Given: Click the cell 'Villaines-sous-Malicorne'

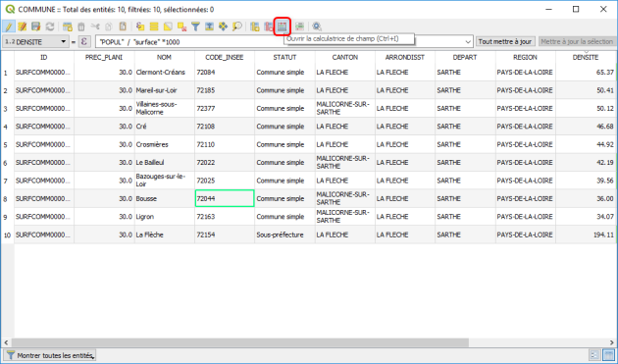Looking at the screenshot, I should click(164, 109).
